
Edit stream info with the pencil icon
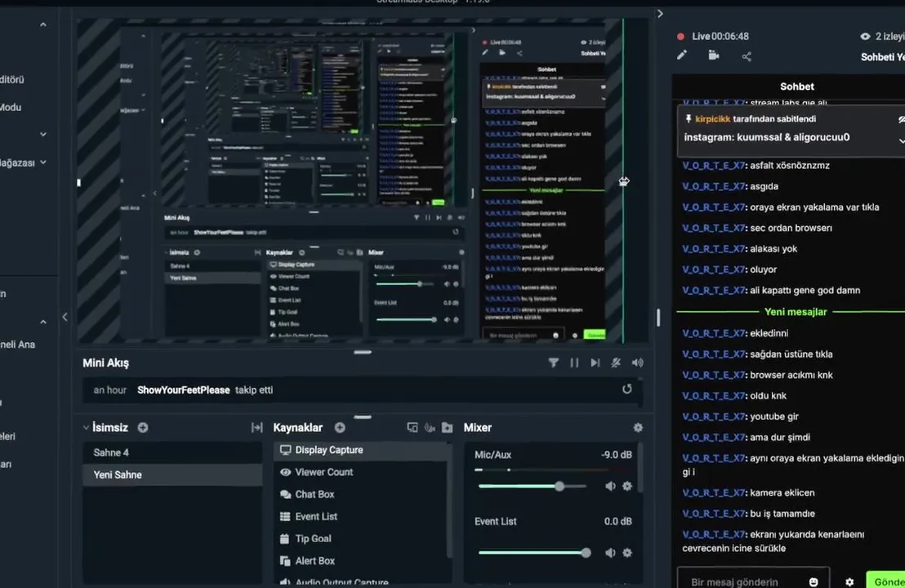pos(682,56)
